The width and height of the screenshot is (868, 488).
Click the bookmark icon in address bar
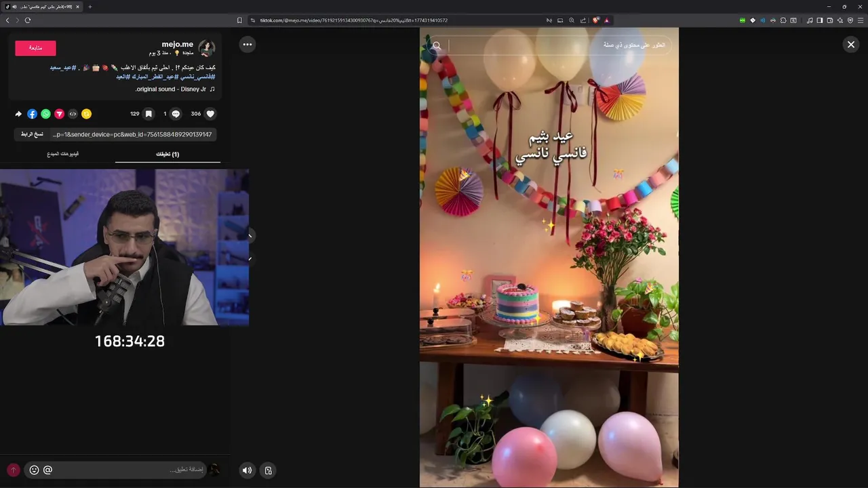click(239, 20)
